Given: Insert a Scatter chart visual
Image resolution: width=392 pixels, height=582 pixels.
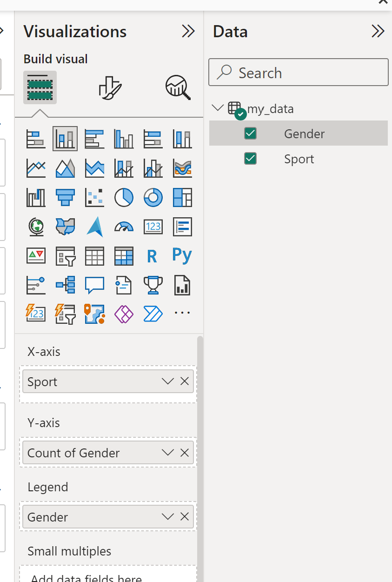Looking at the screenshot, I should 94,198.
